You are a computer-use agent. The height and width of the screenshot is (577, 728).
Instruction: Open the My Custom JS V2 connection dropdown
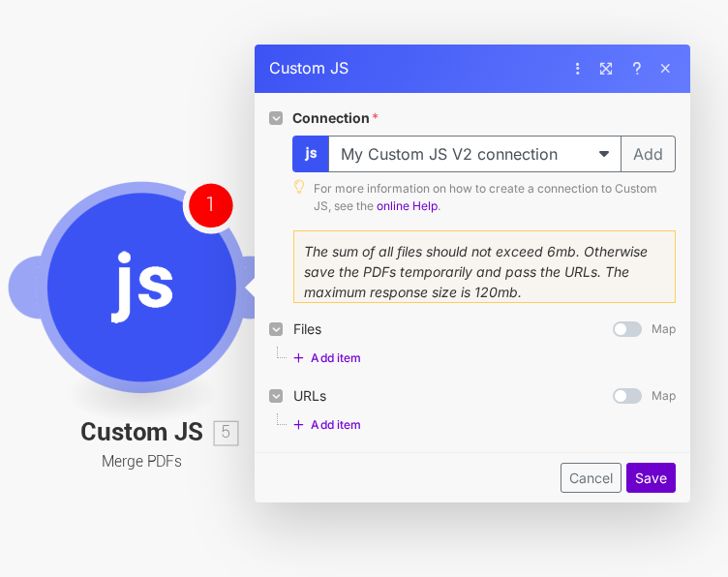tap(474, 154)
